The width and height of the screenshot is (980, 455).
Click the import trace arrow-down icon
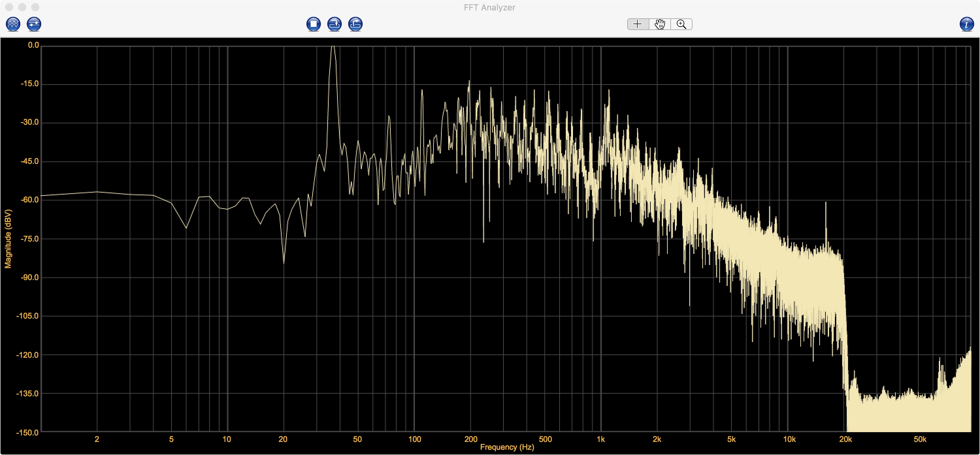(x=335, y=24)
